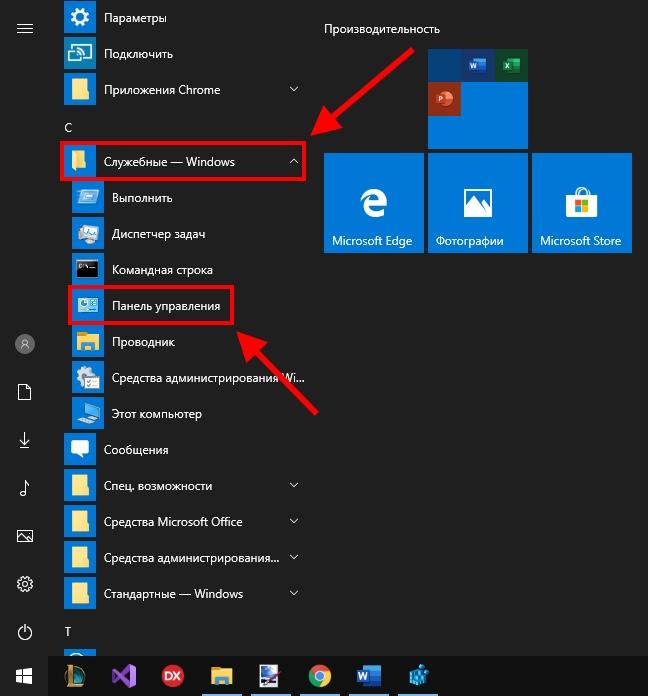This screenshot has width=648, height=696.
Task: Click the Подключить app icon
Action: click(x=80, y=54)
